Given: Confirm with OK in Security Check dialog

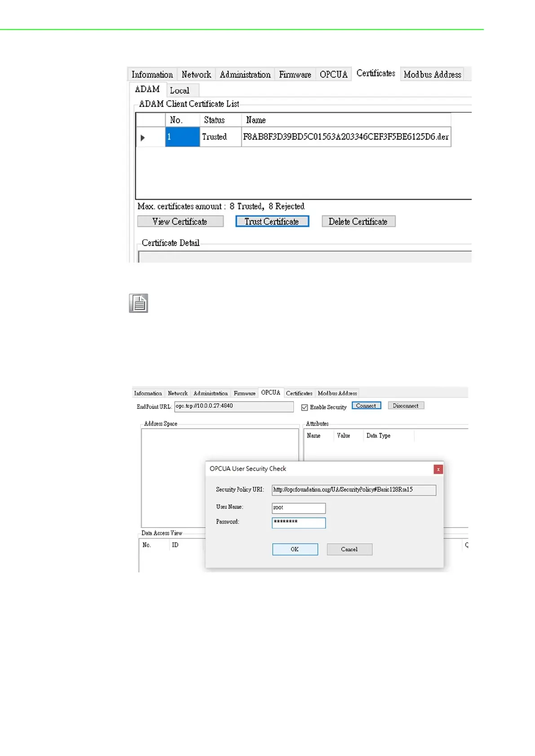Looking at the screenshot, I should pos(295,549).
